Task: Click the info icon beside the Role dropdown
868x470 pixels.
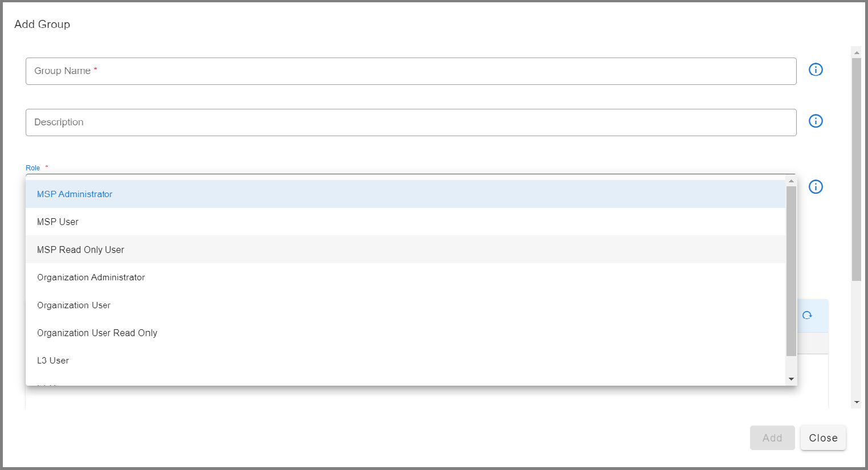Action: [x=816, y=186]
